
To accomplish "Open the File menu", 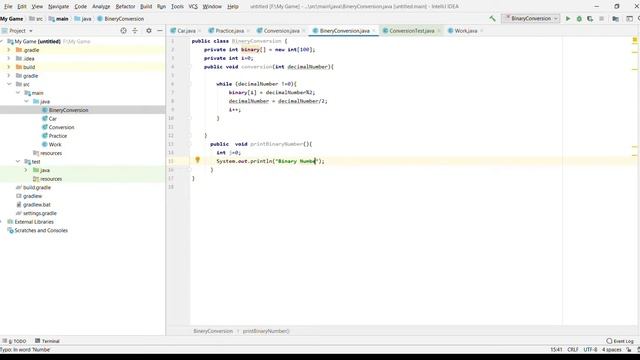I will click(8, 7).
